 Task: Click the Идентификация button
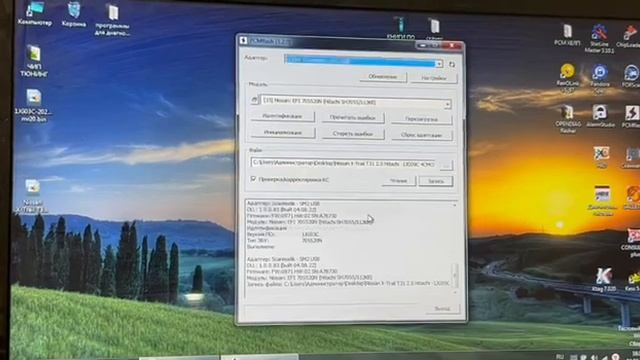coord(282,116)
